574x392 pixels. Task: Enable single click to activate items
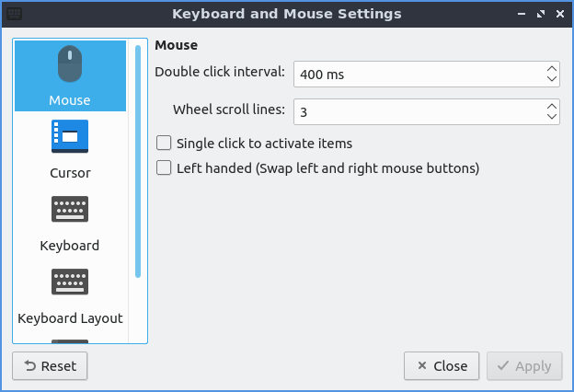165,144
